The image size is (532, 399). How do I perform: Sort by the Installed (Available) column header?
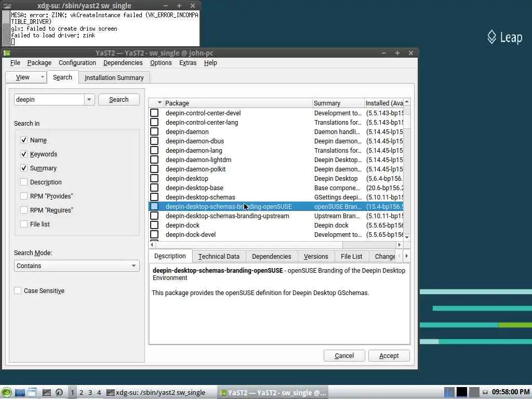tap(384, 103)
